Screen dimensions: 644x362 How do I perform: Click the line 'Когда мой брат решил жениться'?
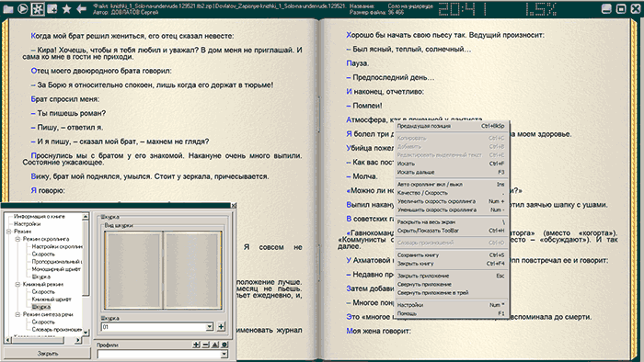coord(132,36)
